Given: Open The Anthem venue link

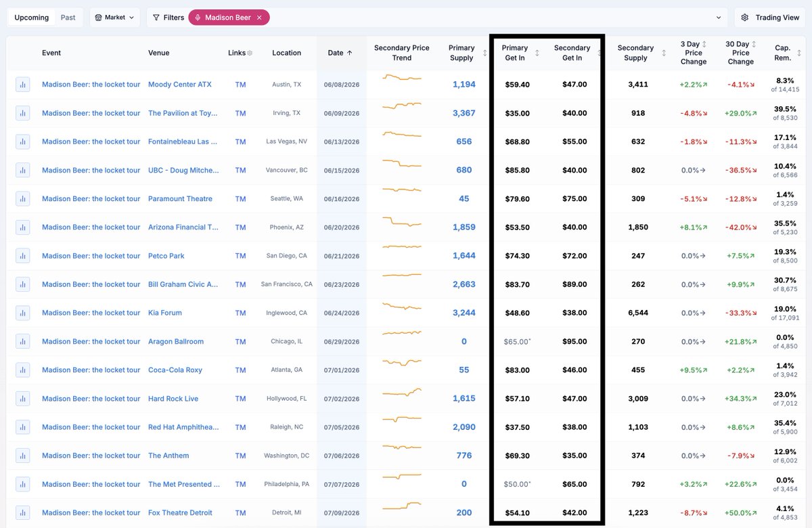Looking at the screenshot, I should pyautogui.click(x=168, y=456).
